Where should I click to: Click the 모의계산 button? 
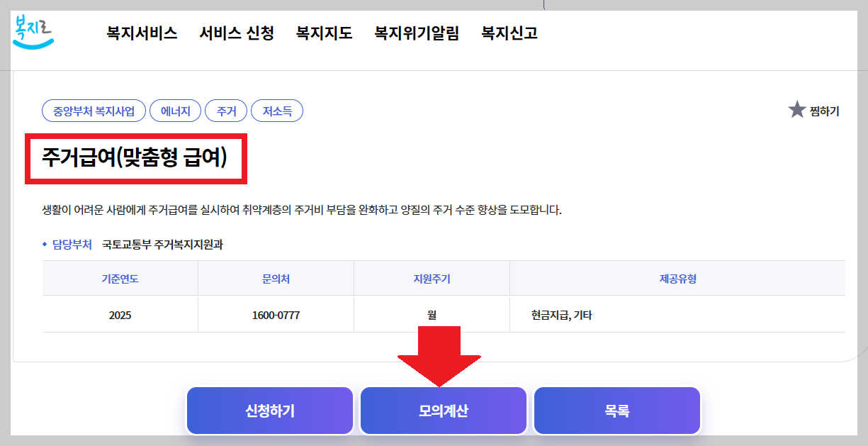click(x=443, y=410)
